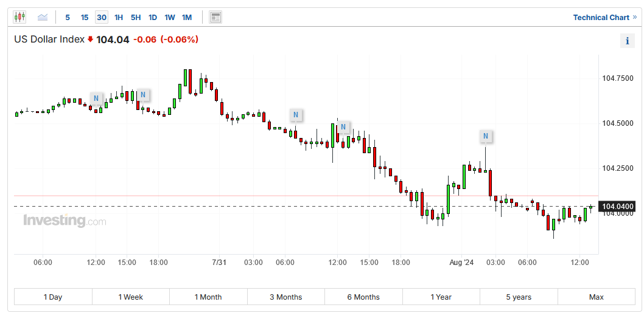Select the Max range
The image size is (644, 313).
[596, 297]
